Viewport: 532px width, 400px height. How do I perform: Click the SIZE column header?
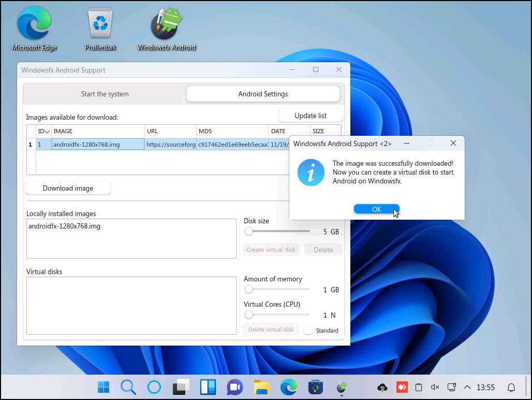pos(326,131)
